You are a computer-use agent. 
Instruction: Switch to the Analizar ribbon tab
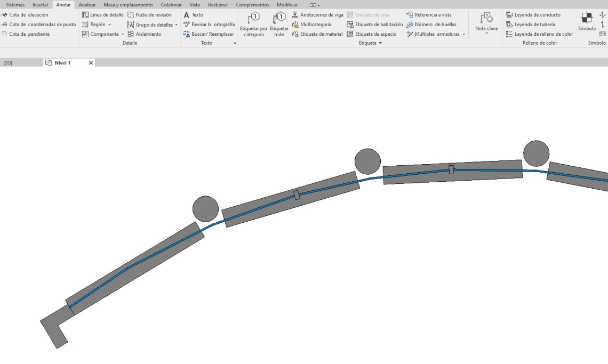pyautogui.click(x=87, y=5)
